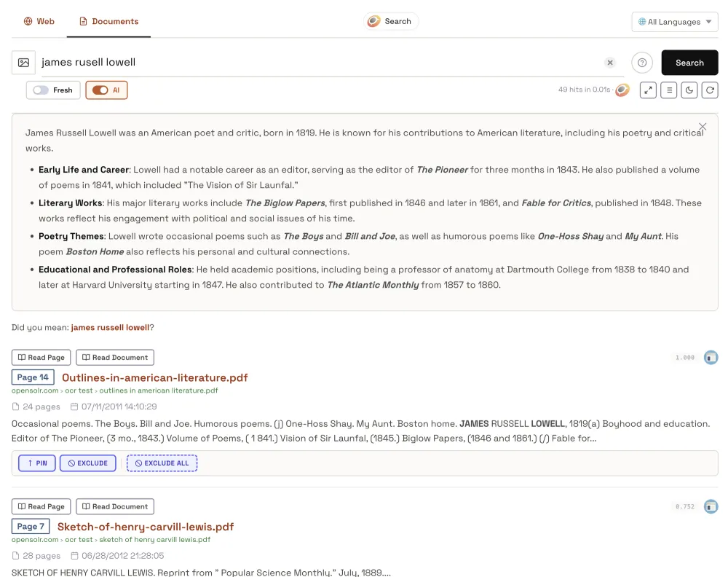Click the EXCLUDE ALL button
728x577 pixels.
[x=162, y=463]
